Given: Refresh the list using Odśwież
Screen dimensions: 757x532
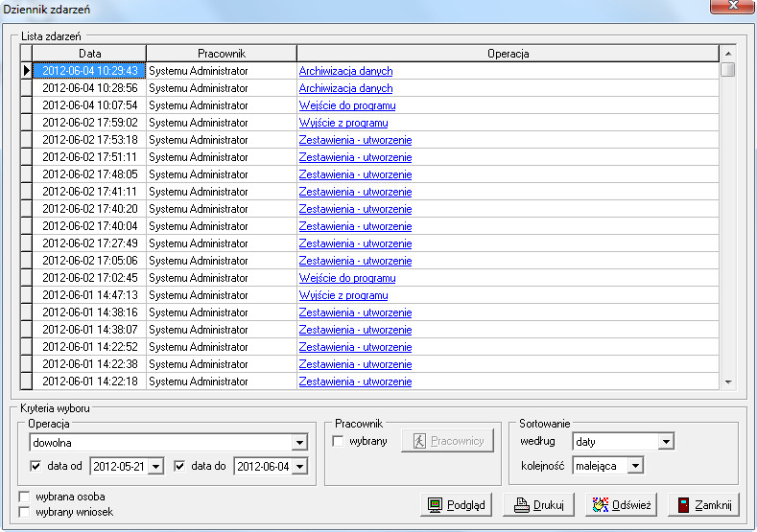Looking at the screenshot, I should pos(622,505).
